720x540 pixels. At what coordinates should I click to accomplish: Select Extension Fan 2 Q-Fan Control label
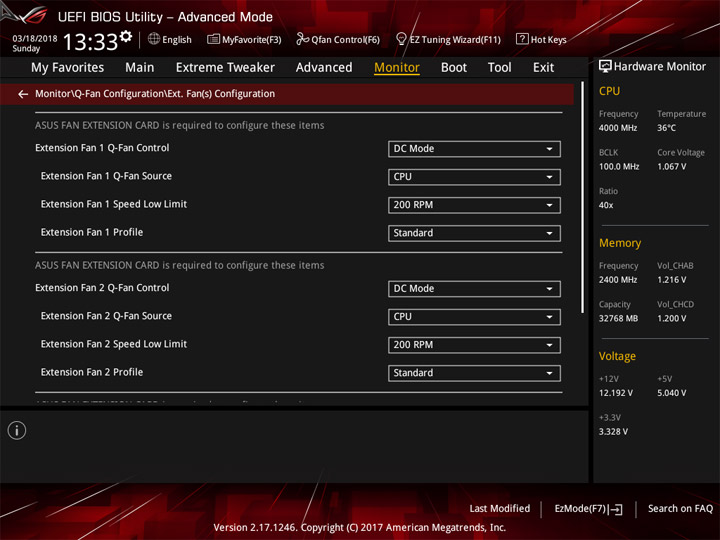[102, 288]
